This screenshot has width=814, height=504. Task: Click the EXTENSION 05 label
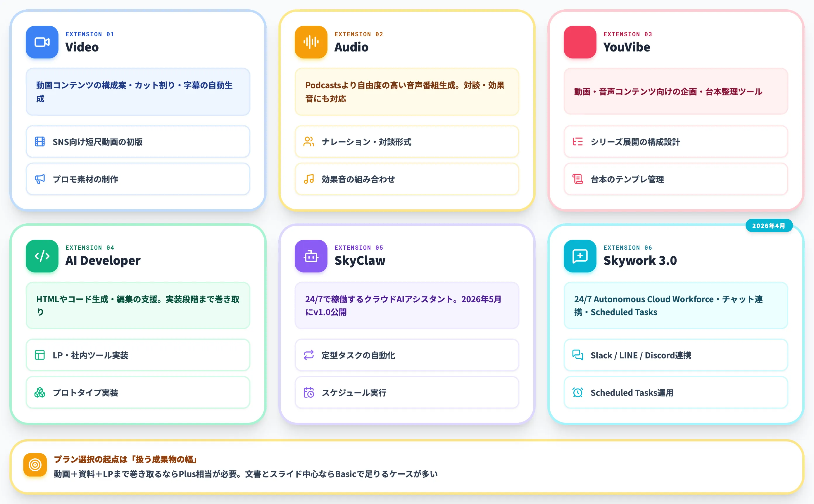click(x=359, y=247)
